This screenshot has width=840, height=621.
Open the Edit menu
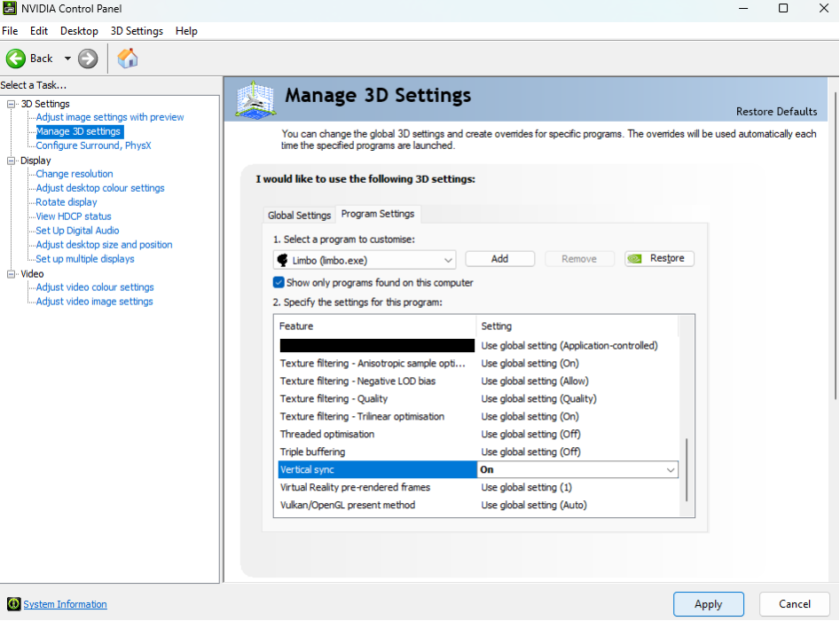pos(38,31)
